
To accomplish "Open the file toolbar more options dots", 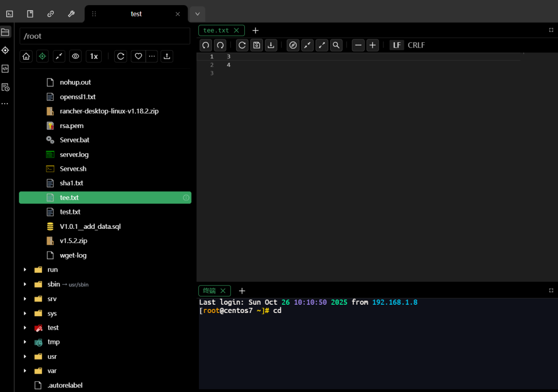I will point(152,56).
